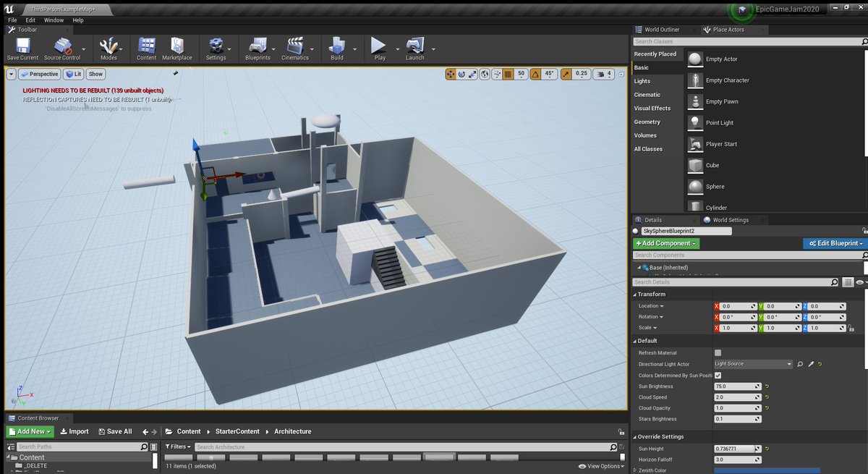Screen dimensions: 868x474
Task: Click the Zenith Color blue swatch
Action: click(x=767, y=470)
